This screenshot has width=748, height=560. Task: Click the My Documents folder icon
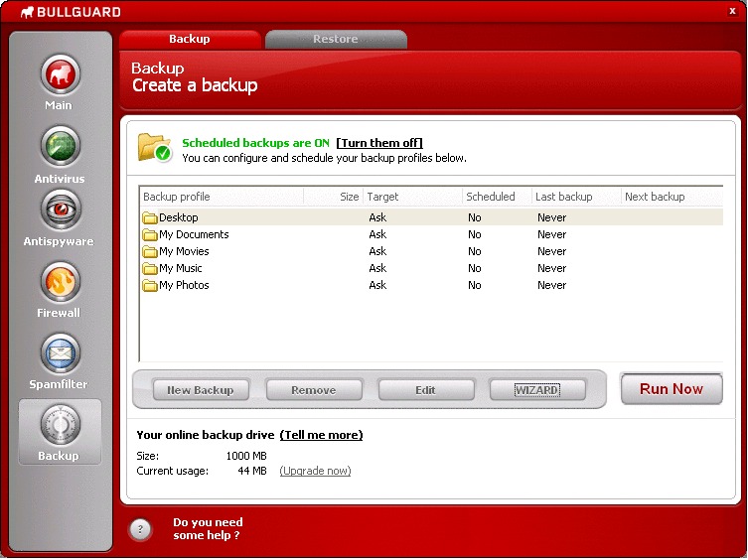(x=150, y=234)
